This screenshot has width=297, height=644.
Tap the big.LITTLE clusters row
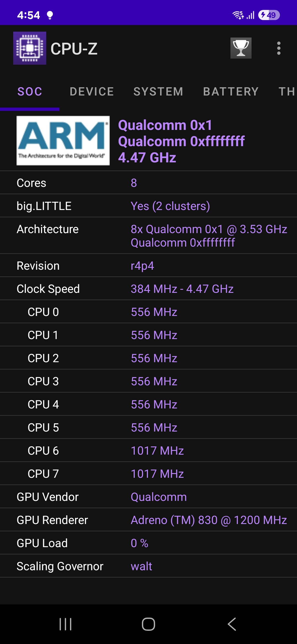coord(148,206)
